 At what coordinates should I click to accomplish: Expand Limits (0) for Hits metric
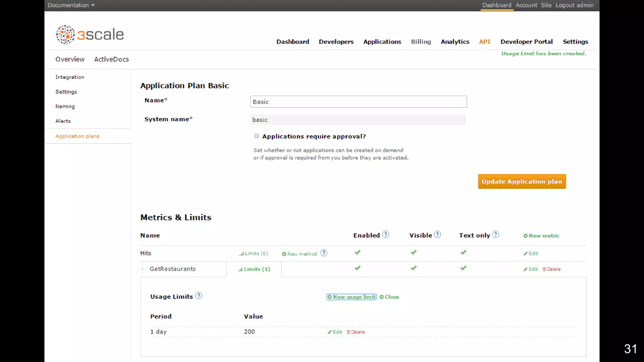[253, 254]
